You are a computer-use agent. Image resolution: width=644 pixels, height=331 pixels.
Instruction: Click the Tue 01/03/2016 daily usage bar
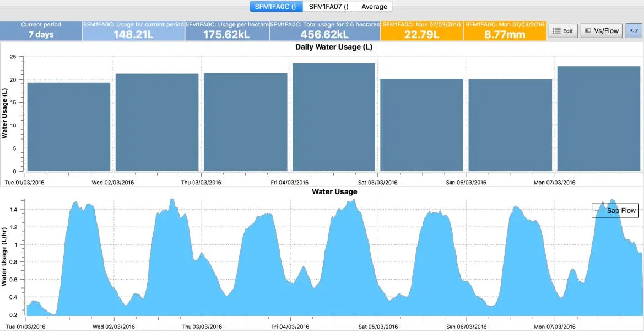pos(69,127)
